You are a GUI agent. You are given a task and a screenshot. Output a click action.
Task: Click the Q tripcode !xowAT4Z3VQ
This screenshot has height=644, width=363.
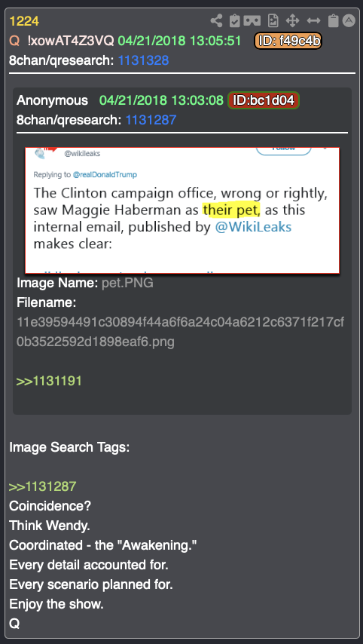71,41
